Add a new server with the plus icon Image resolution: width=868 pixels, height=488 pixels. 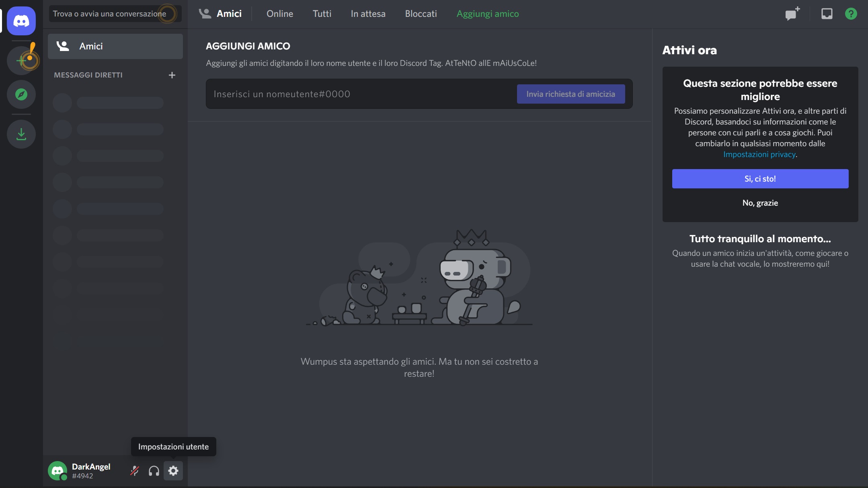point(21,60)
